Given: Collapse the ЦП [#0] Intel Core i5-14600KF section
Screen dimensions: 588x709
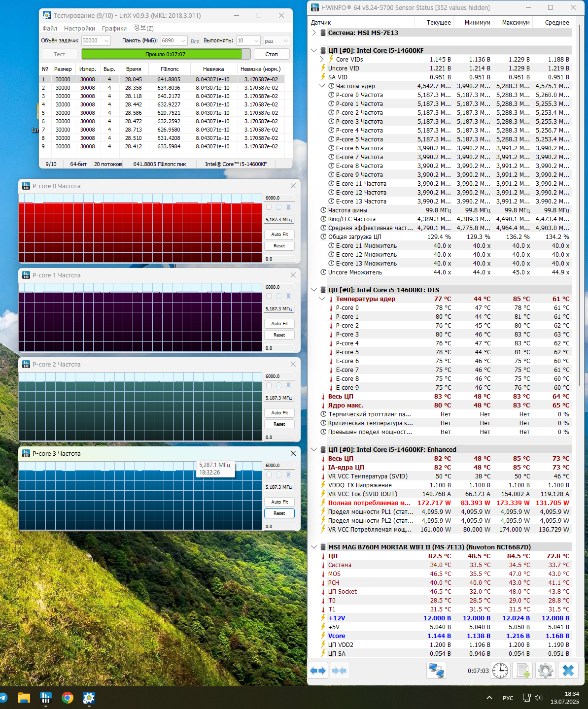Looking at the screenshot, I should point(314,50).
